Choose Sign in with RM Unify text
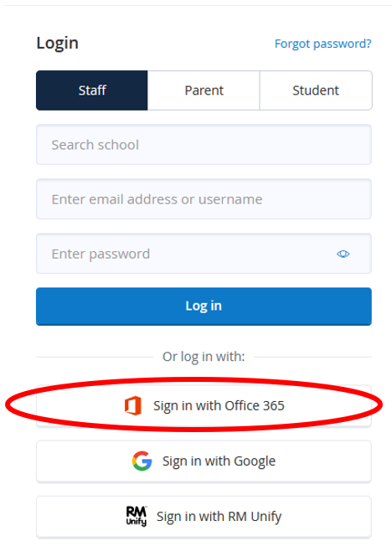This screenshot has height=546, width=392. (219, 517)
